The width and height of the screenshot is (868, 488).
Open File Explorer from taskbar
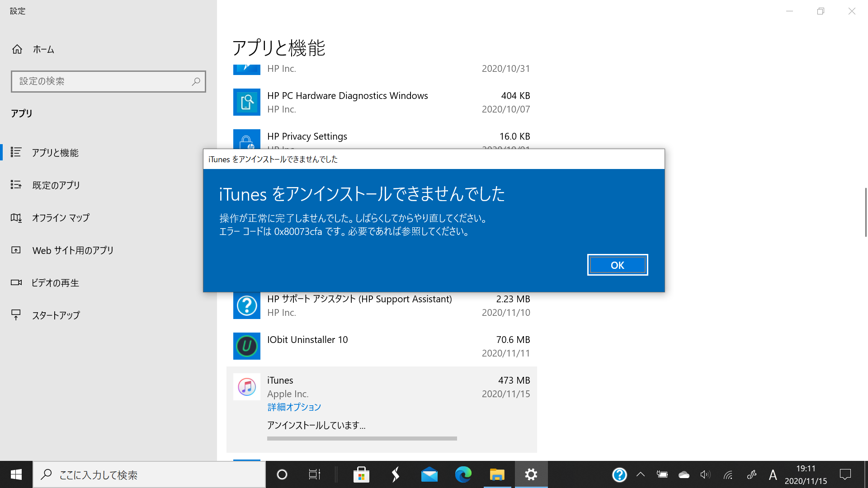(x=497, y=474)
